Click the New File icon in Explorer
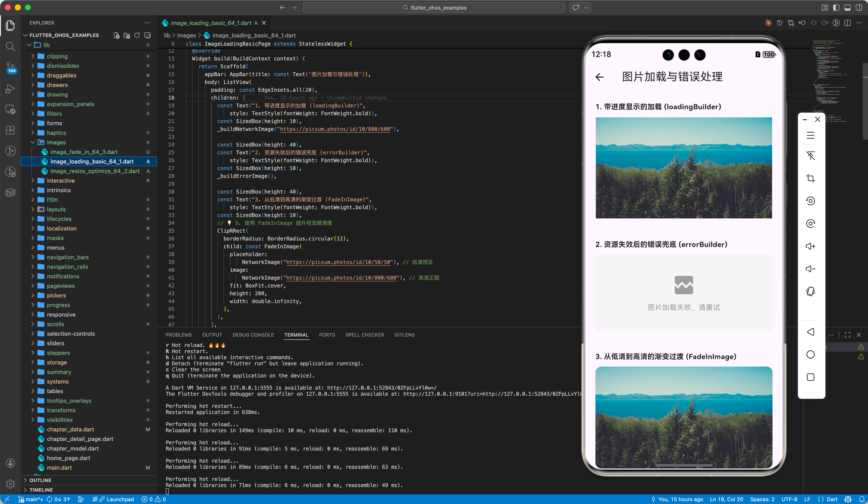 click(x=116, y=35)
